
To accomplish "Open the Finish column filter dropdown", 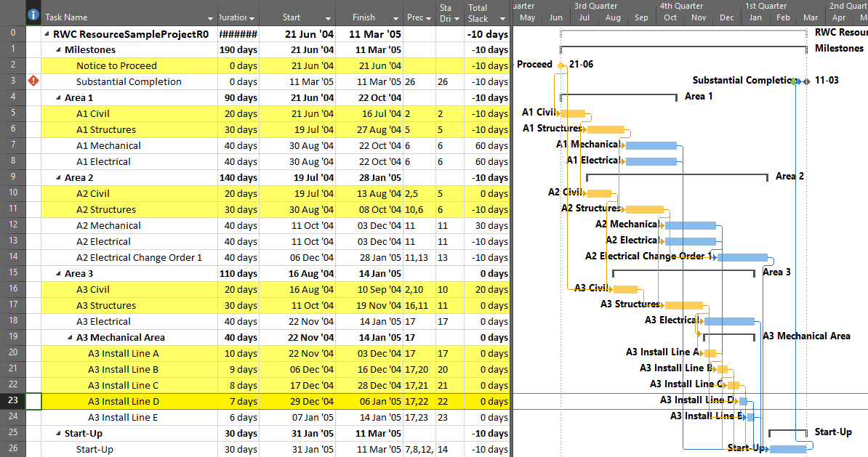I will coord(395,18).
